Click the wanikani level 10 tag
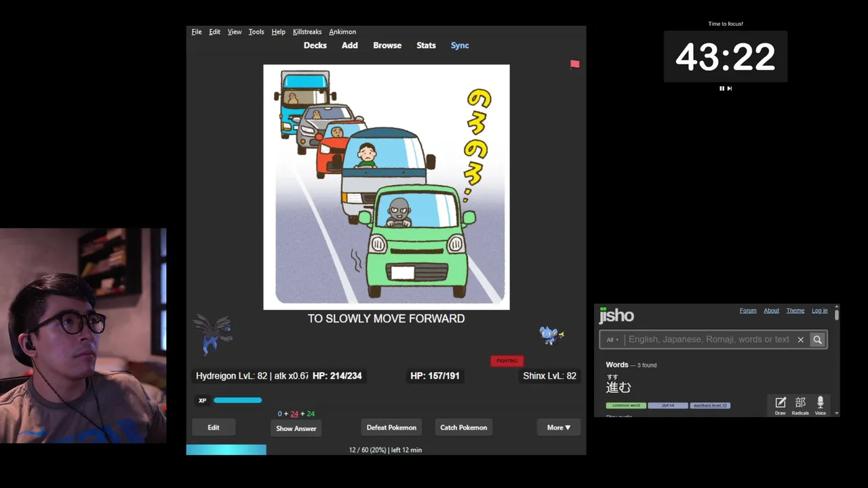 [710, 405]
